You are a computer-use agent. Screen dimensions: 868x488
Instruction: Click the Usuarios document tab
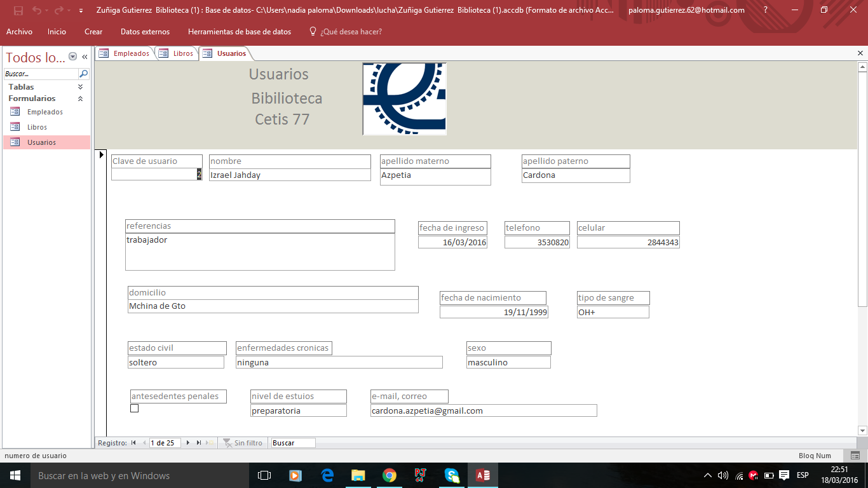tap(225, 53)
